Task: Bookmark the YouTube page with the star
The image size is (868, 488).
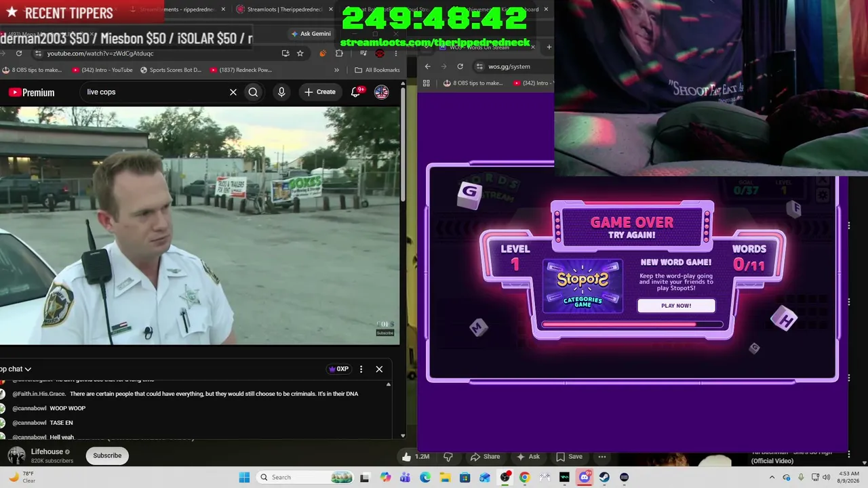Action: tap(300, 54)
